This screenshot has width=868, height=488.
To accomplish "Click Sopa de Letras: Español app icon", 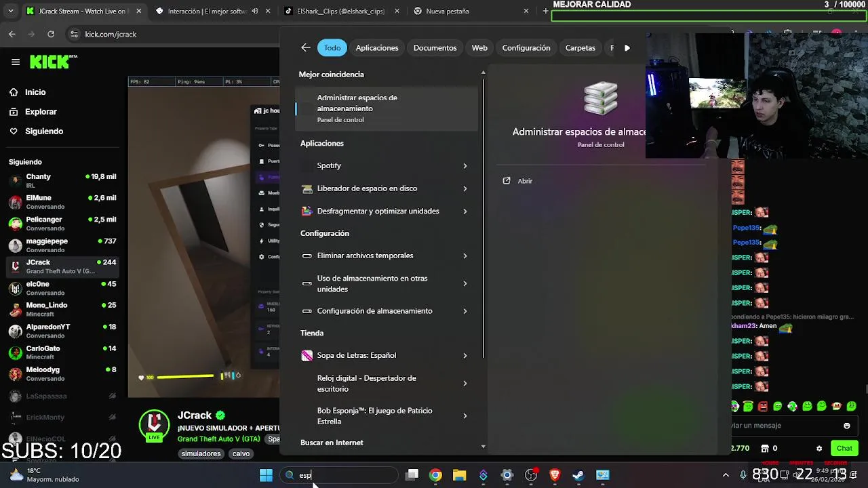I will (307, 355).
